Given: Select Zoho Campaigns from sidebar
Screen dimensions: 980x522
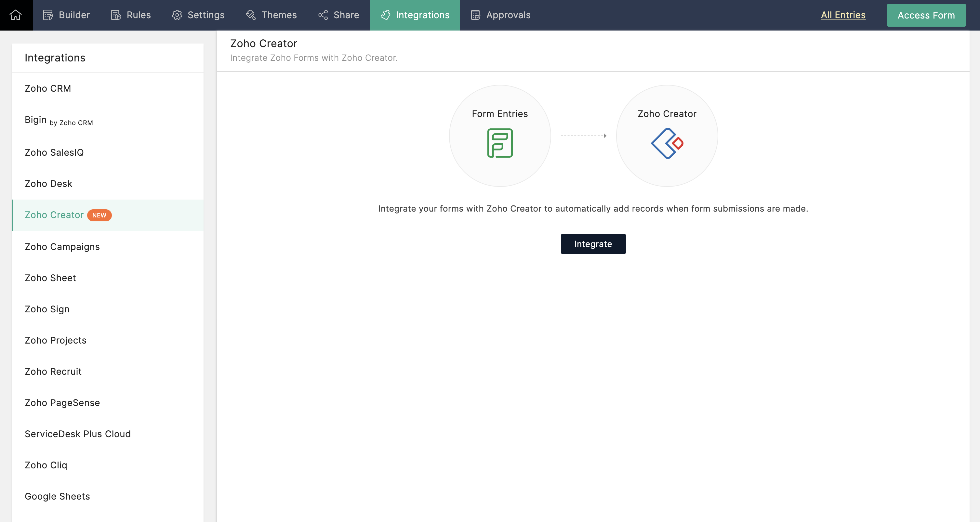Looking at the screenshot, I should [62, 247].
